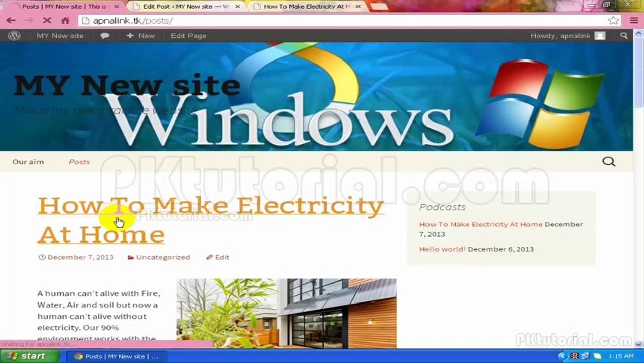Viewport: 644px width, 363px height.
Task: Open the How To Make Electricity post title
Action: [x=211, y=220]
